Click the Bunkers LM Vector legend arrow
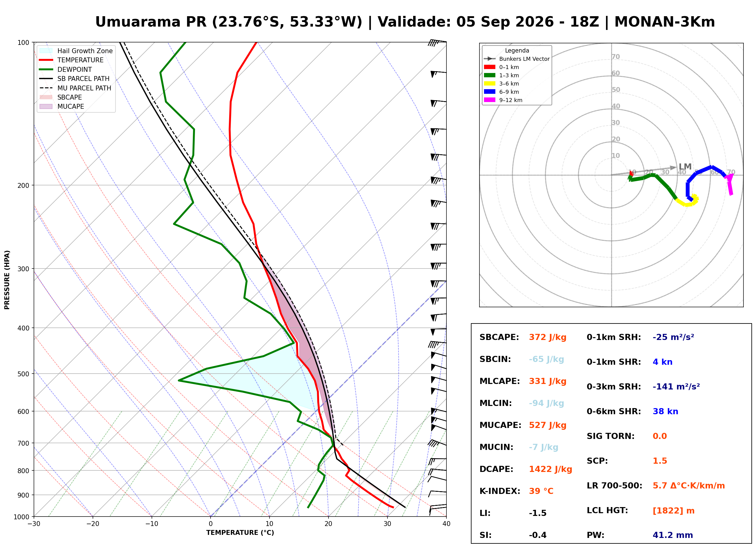Viewport: 756px width, 559px height. pos(490,59)
